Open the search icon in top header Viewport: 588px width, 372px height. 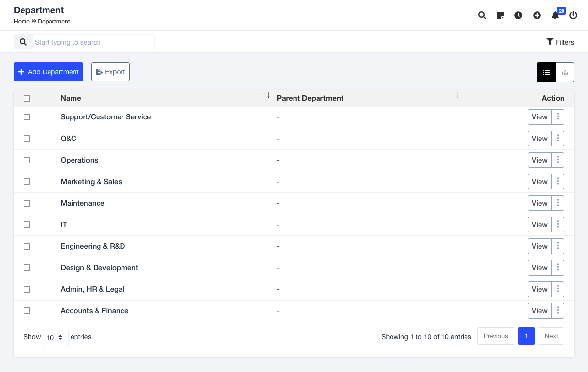point(482,15)
